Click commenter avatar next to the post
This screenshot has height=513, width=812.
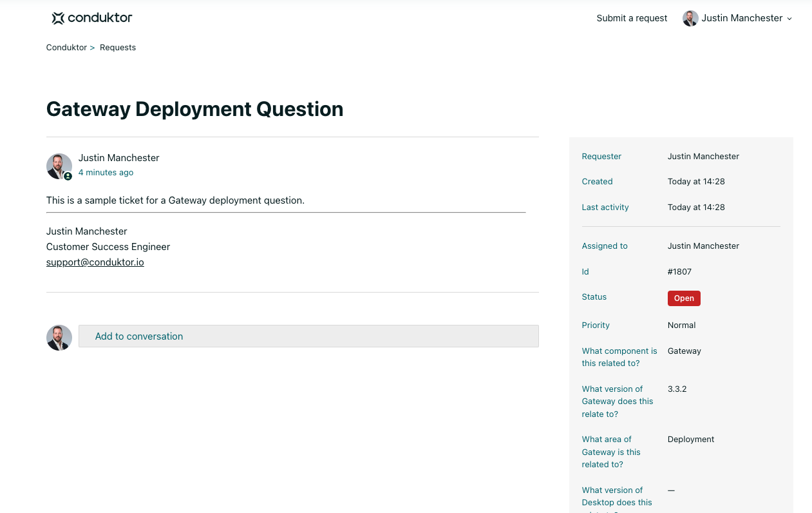coord(59,166)
